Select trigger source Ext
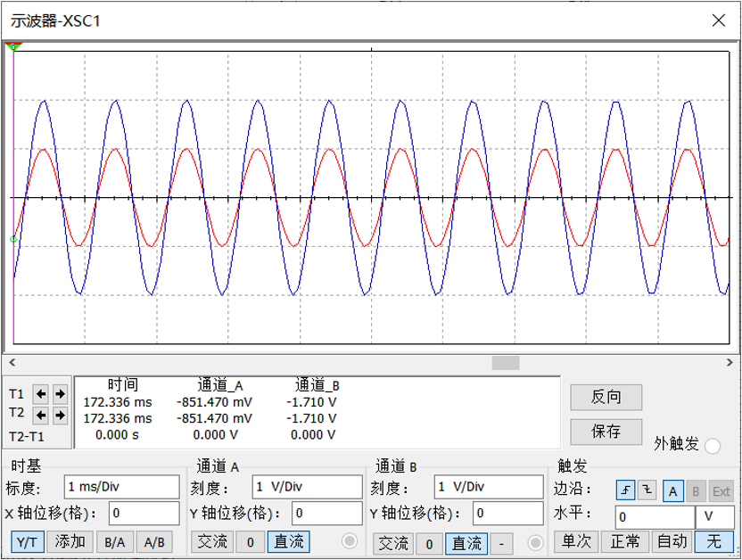The height and width of the screenshot is (560, 742). pos(721,490)
